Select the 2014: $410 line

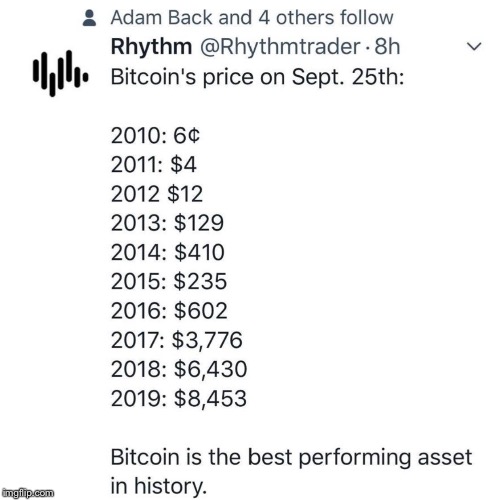click(x=168, y=252)
